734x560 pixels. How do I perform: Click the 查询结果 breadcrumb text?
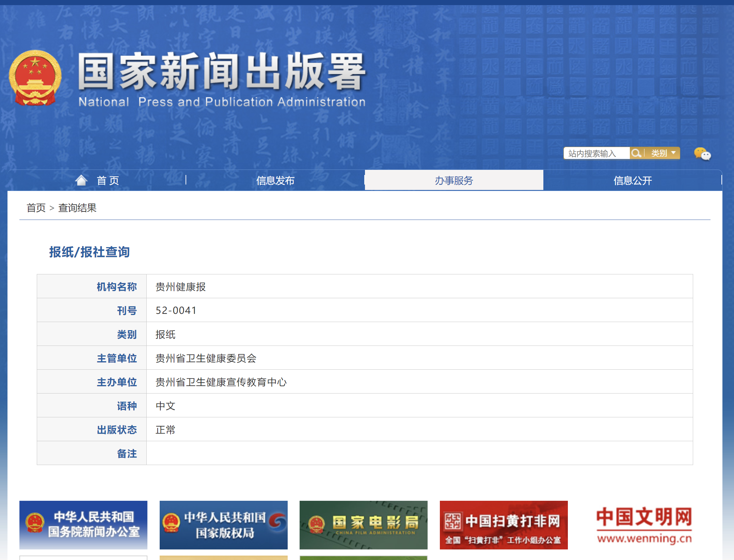pos(77,208)
